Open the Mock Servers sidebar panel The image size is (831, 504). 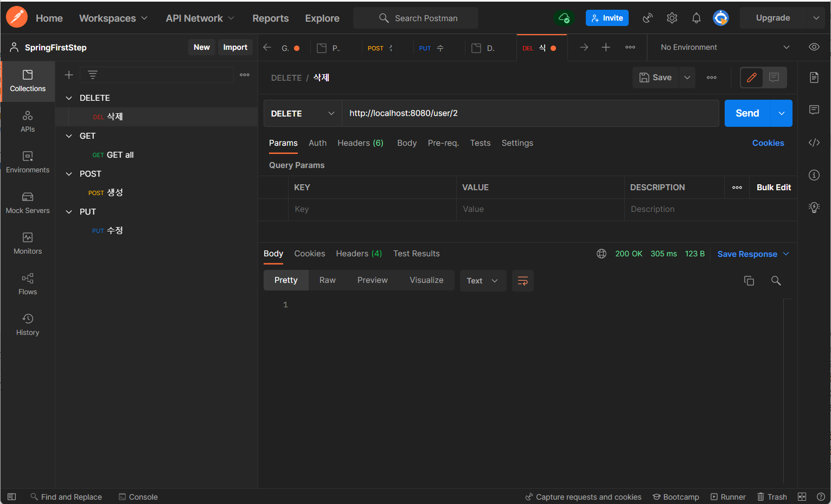click(x=28, y=203)
